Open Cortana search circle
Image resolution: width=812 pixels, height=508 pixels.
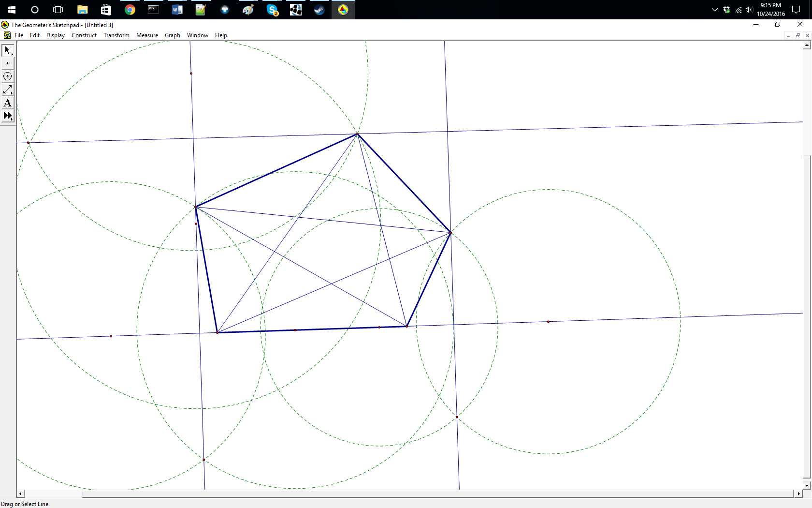pos(35,10)
